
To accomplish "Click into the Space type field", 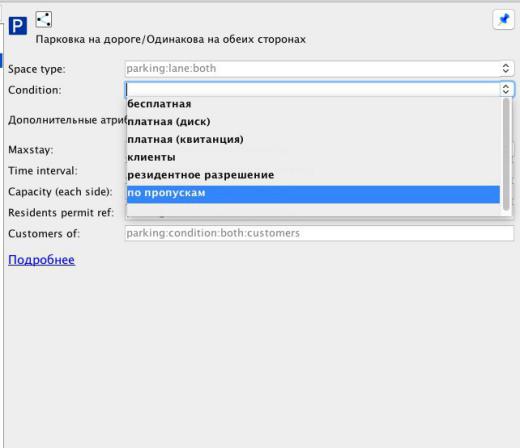I will (x=313, y=68).
